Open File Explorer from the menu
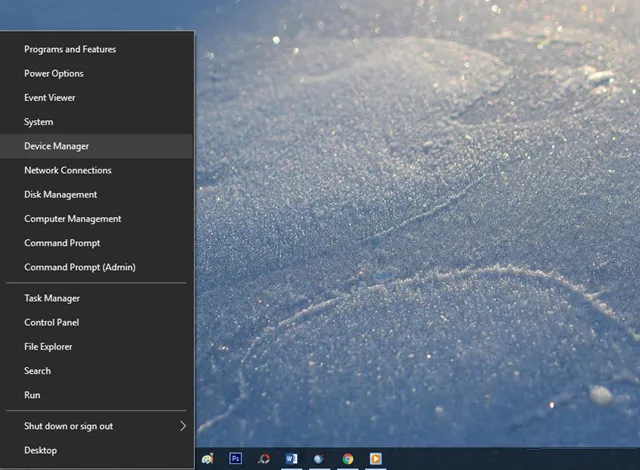This screenshot has height=470, width=640. coord(97,347)
